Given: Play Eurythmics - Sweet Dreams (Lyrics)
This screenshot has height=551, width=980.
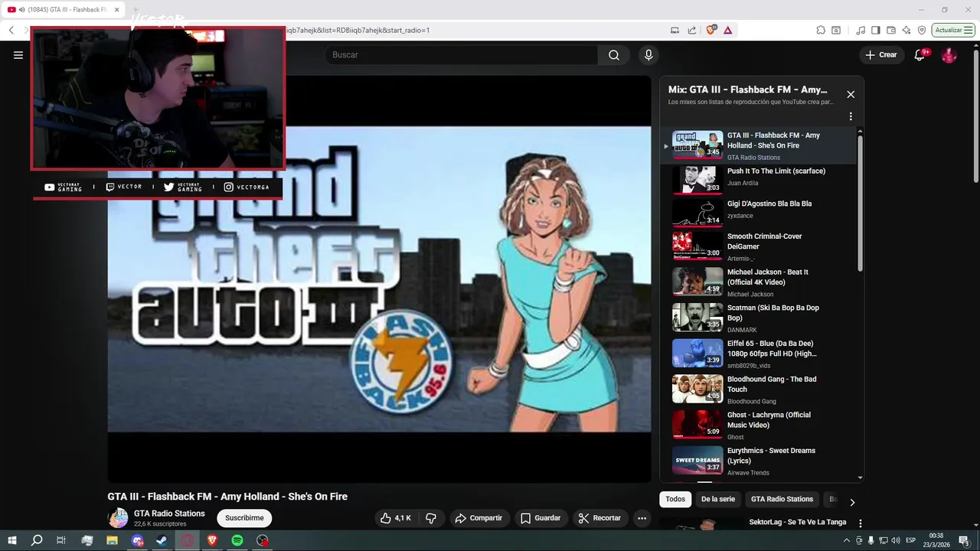Looking at the screenshot, I should click(758, 461).
